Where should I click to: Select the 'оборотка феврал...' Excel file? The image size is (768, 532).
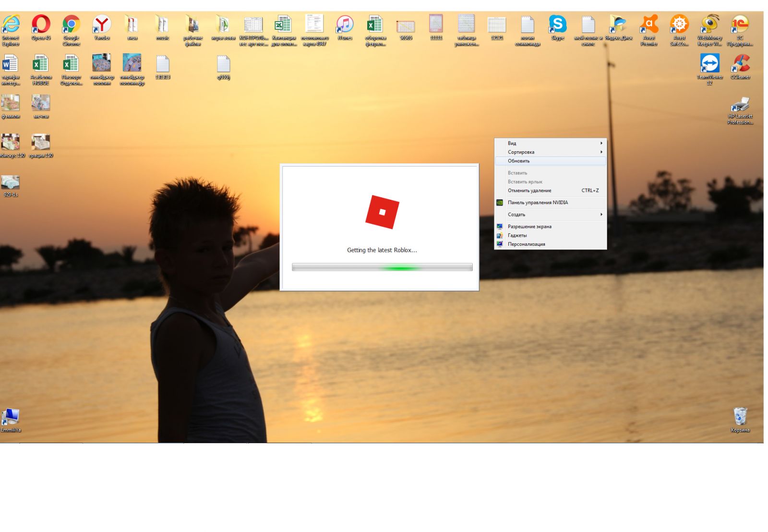pos(375,30)
